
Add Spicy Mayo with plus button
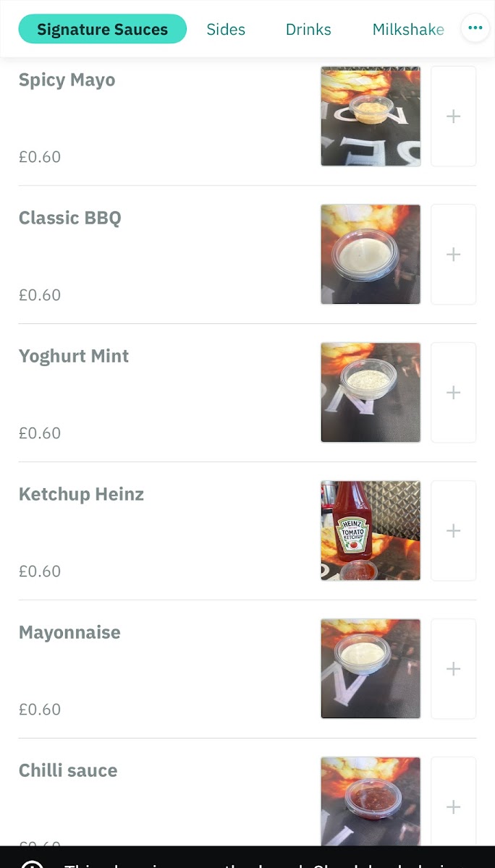point(453,116)
